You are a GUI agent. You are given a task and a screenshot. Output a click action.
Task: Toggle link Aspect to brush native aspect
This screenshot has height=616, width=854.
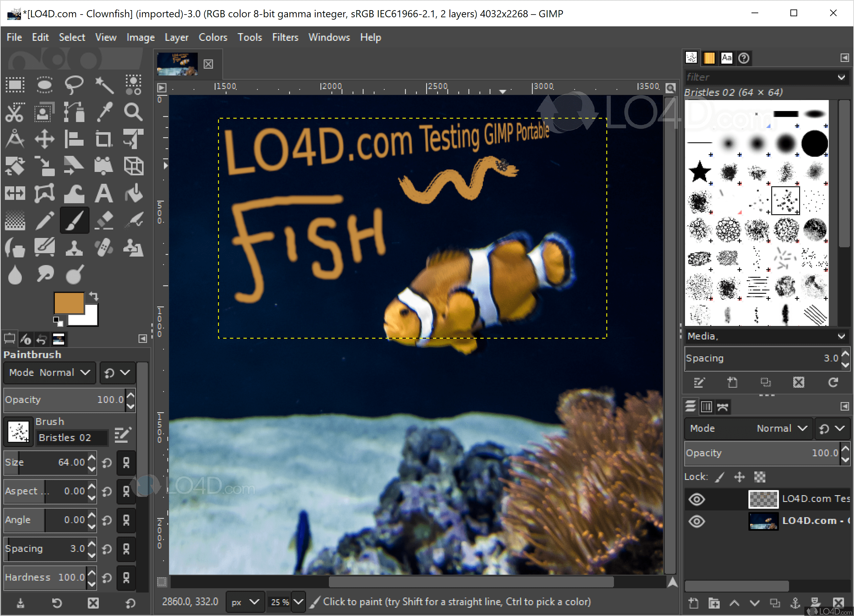126,491
